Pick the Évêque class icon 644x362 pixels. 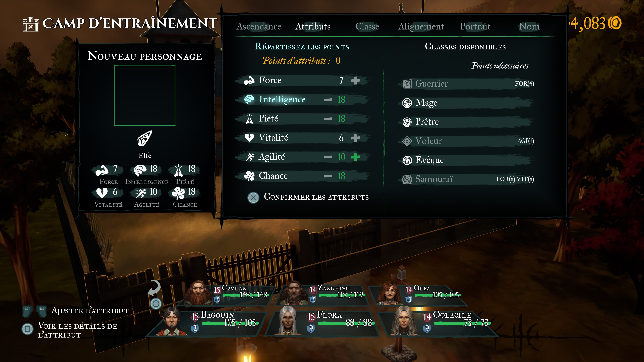coord(407,160)
